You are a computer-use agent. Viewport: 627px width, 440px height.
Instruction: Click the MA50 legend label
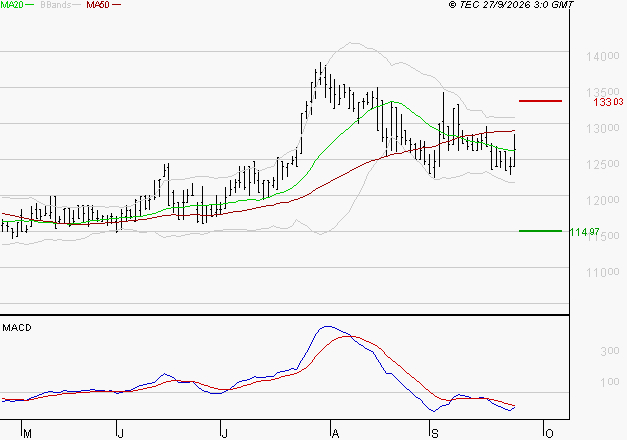[x=98, y=5]
